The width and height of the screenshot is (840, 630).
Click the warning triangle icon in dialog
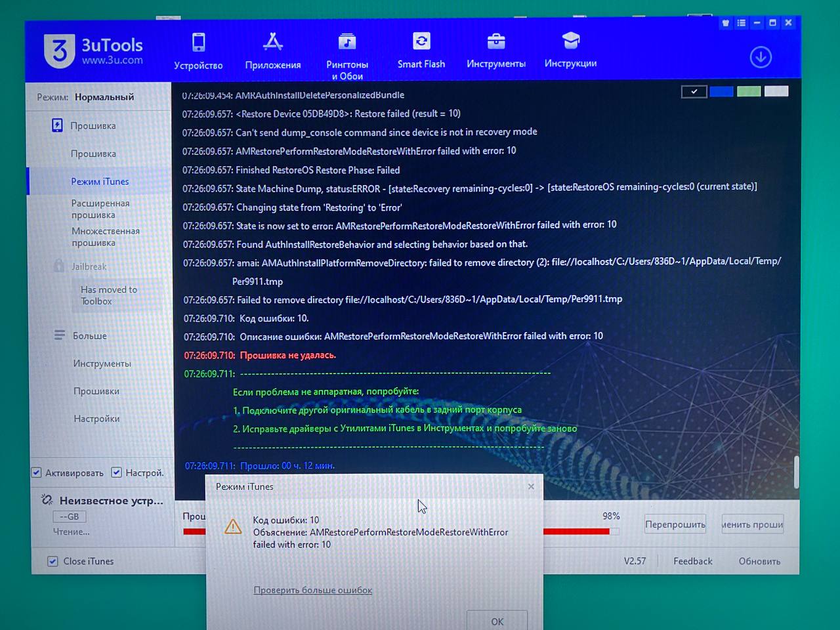(233, 526)
